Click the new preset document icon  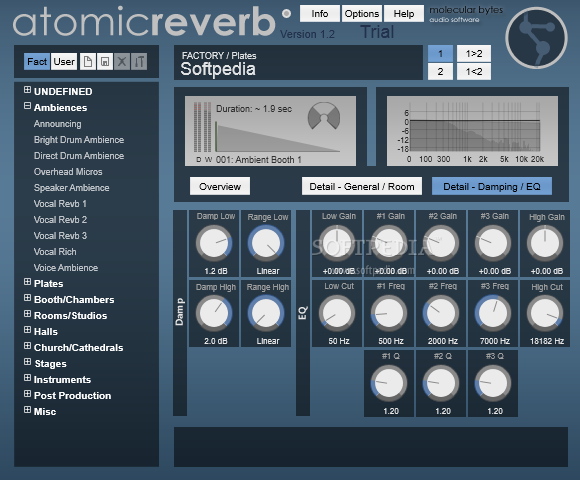pos(88,61)
